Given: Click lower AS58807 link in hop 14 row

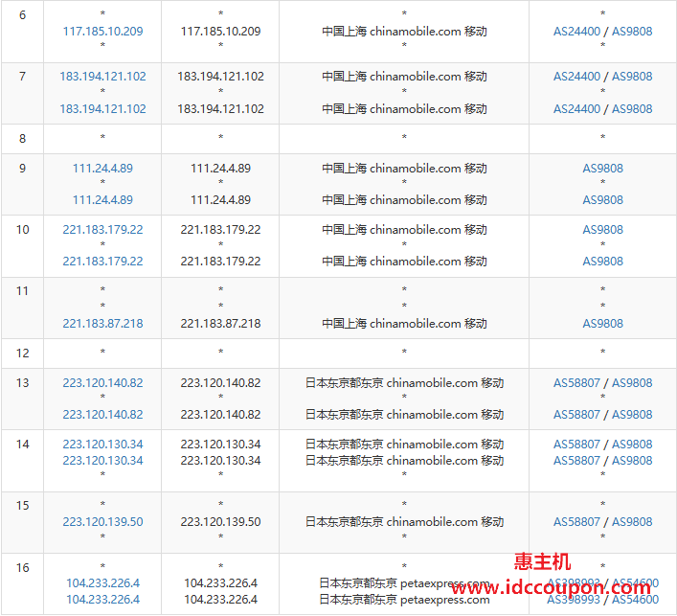Looking at the screenshot, I should pos(576,461).
